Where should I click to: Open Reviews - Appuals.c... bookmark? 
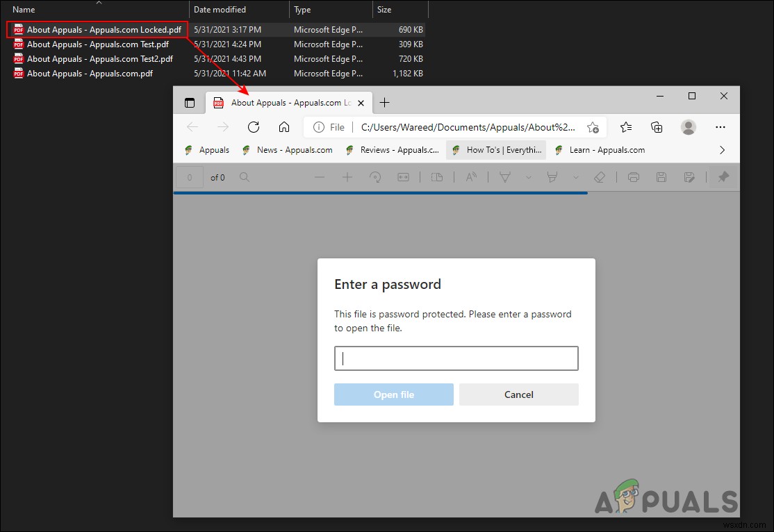[393, 150]
